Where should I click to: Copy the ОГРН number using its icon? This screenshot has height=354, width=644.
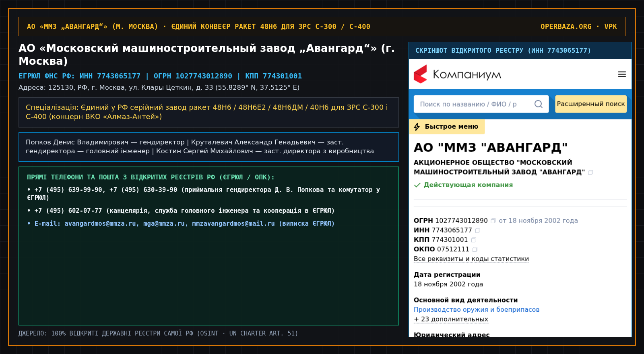(493, 221)
